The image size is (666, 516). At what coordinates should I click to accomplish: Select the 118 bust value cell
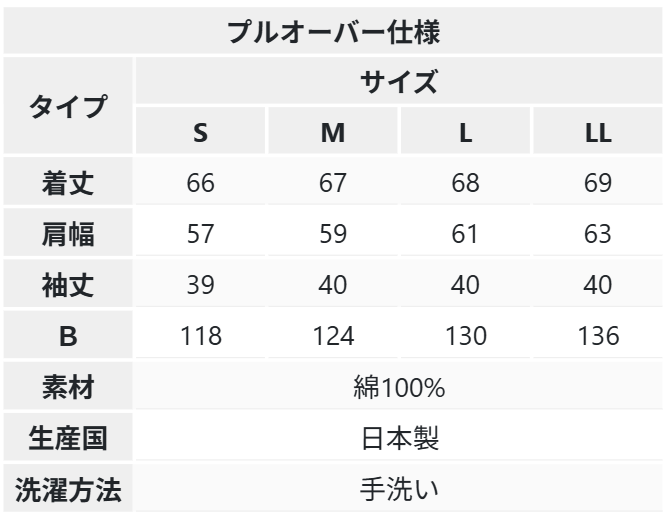201,336
